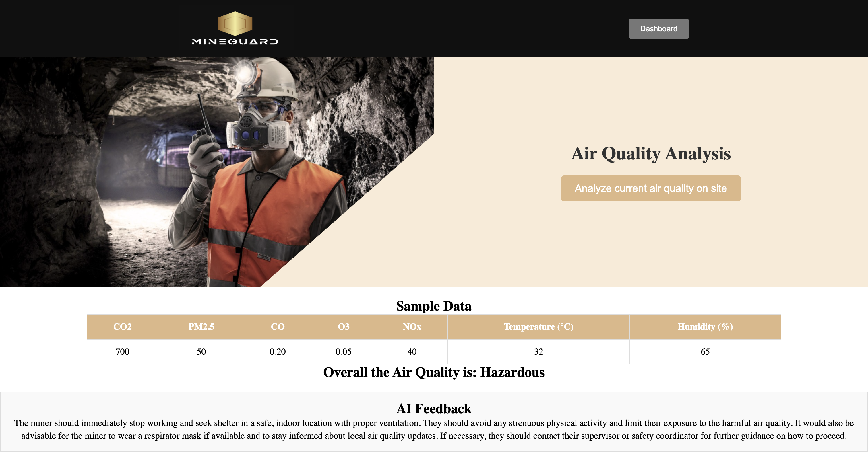Click the CO2 value 700 cell
868x472 pixels.
pyautogui.click(x=122, y=352)
